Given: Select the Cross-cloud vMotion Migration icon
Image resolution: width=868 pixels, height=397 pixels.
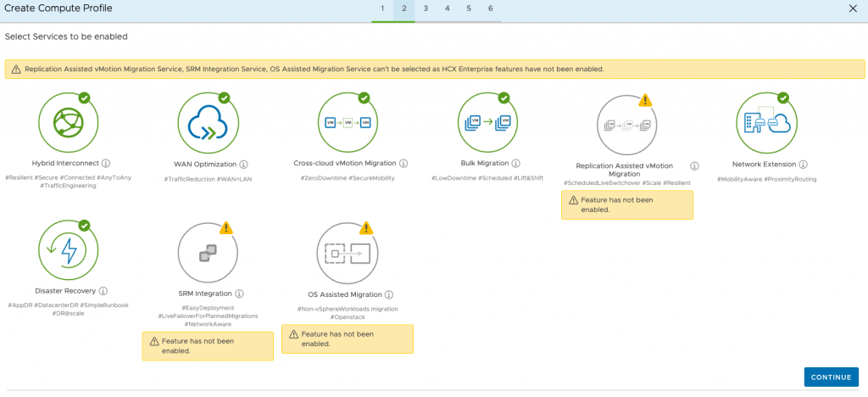Looking at the screenshot, I should pyautogui.click(x=348, y=122).
